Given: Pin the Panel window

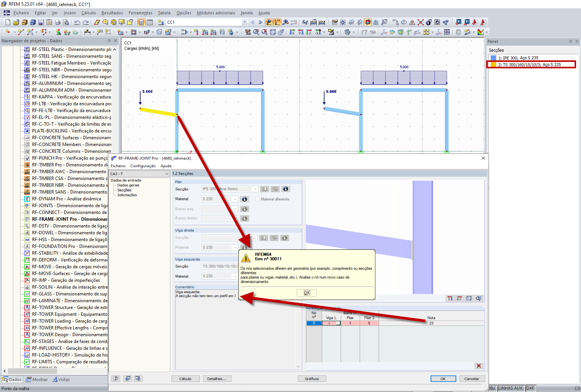Looking at the screenshot, I should tap(570, 41).
